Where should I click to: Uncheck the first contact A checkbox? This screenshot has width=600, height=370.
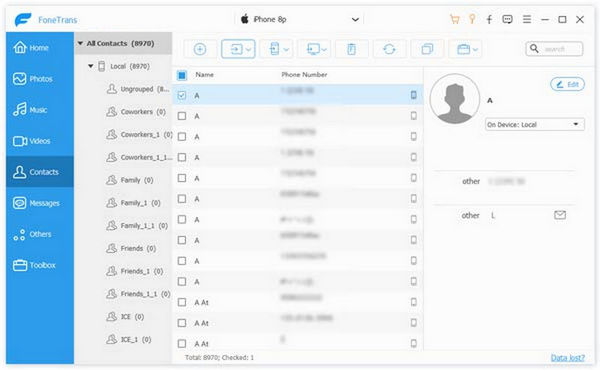[x=182, y=95]
